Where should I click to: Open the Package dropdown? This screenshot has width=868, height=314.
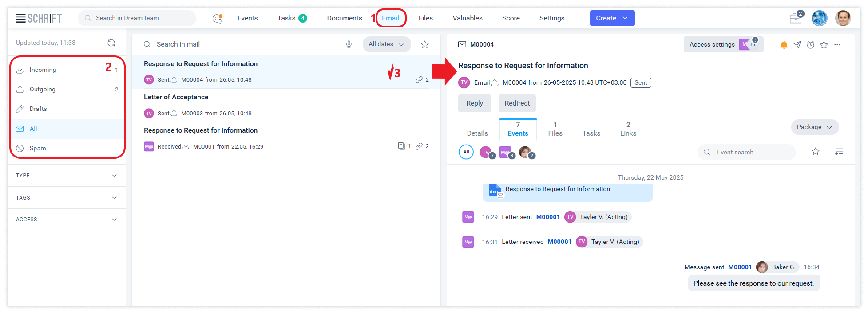pos(814,127)
